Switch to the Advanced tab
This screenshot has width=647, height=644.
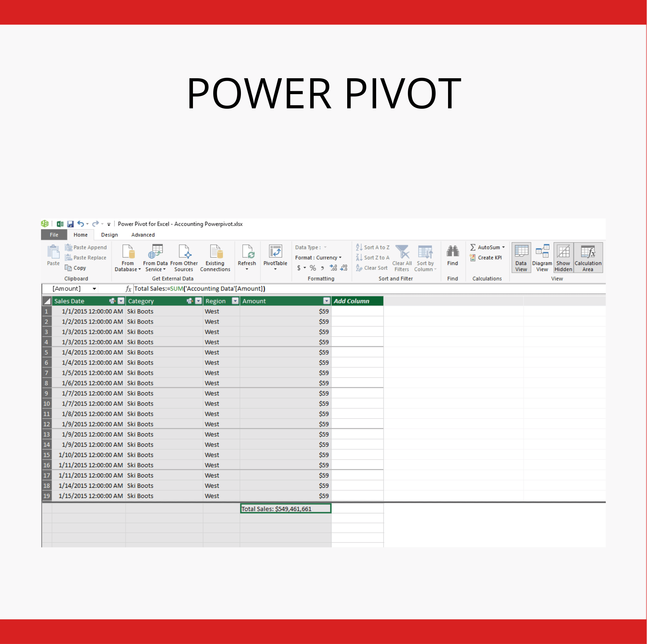(143, 235)
